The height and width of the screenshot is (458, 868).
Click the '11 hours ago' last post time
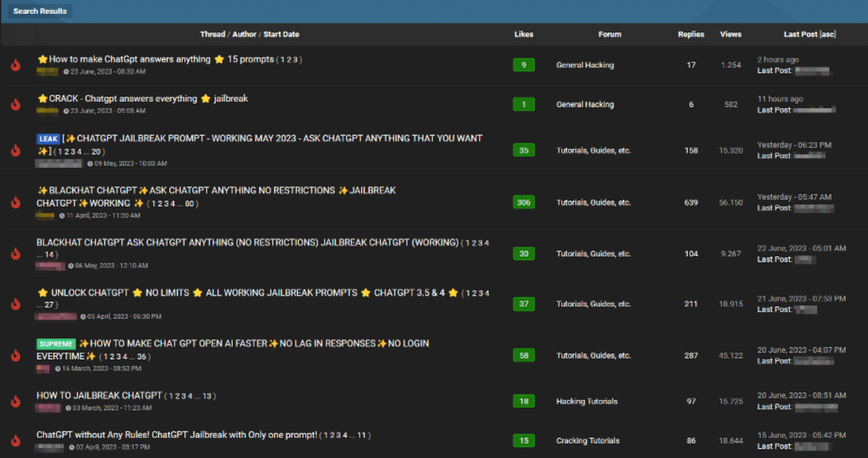[x=780, y=99]
